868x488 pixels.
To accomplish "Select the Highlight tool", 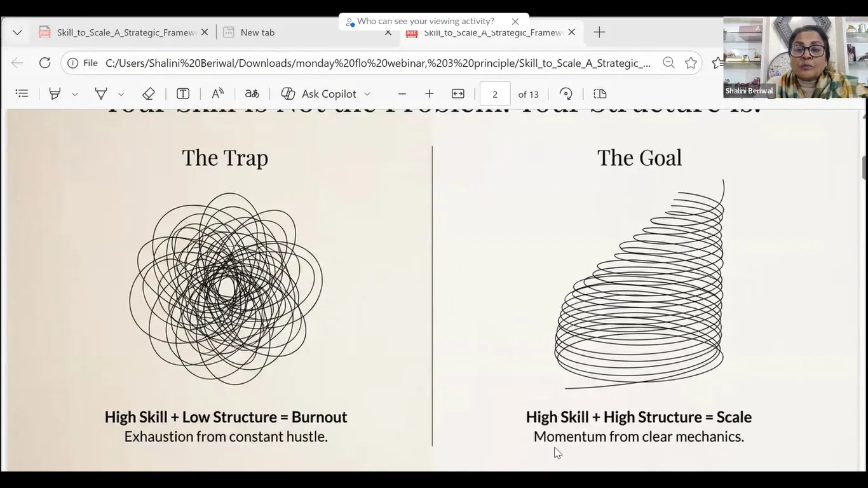I will 55,94.
